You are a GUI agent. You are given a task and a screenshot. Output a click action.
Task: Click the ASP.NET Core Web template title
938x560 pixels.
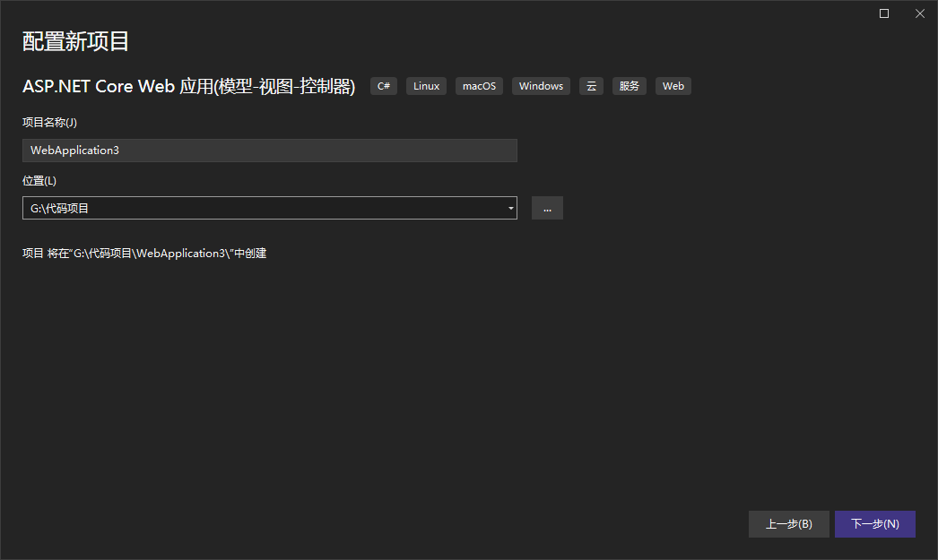click(x=189, y=86)
